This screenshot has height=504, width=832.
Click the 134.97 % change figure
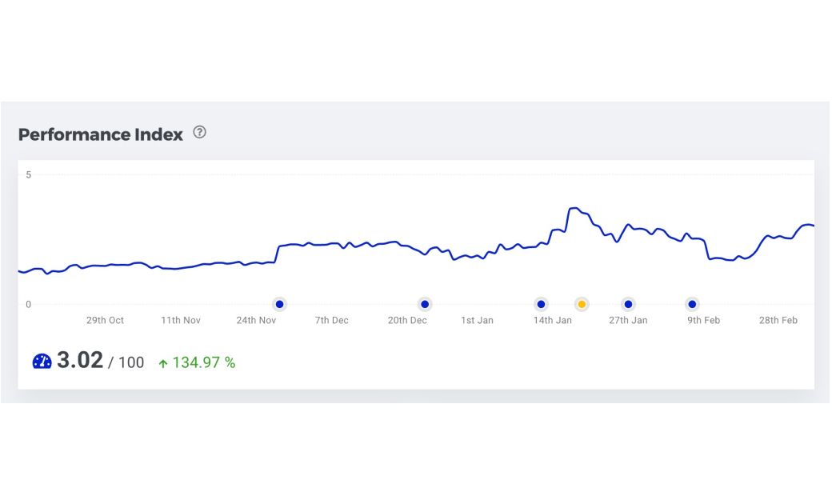[204, 363]
